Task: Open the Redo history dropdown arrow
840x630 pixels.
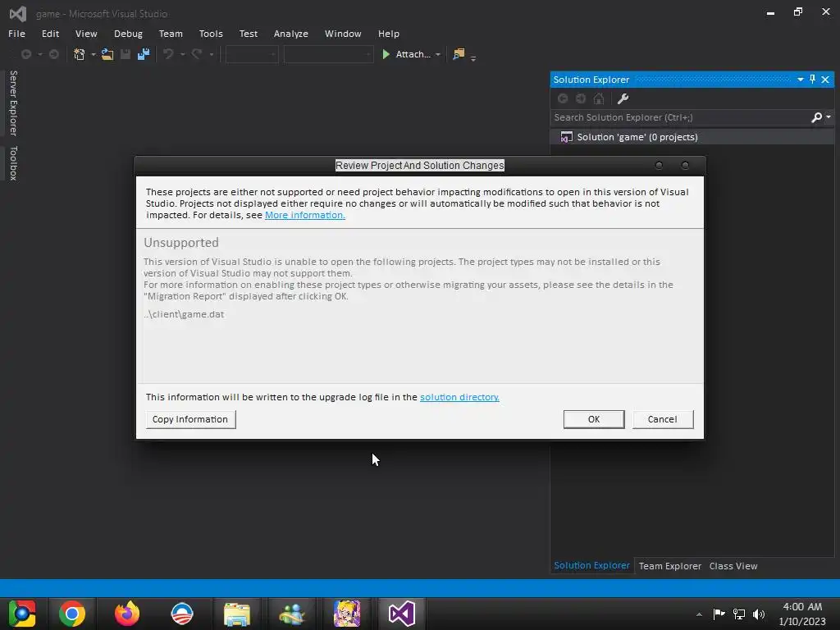Action: (x=211, y=55)
